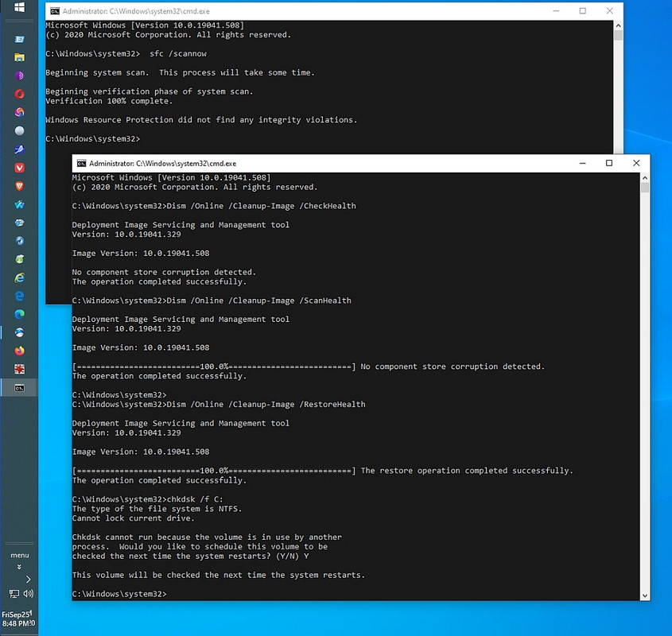Open the volume speaker tray icon
Viewport: 672px width, 636px height.
pyautogui.click(x=29, y=594)
